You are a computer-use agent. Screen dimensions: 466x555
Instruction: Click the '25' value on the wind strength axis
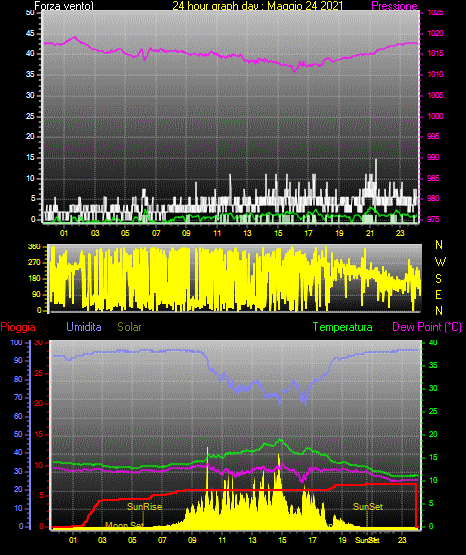pyautogui.click(x=30, y=116)
